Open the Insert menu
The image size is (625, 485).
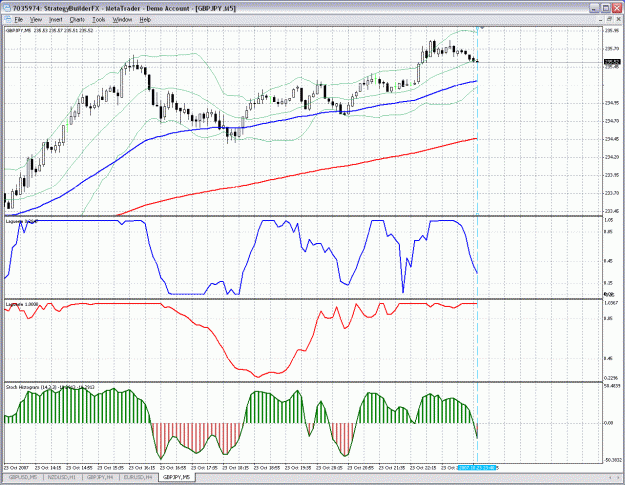(x=55, y=20)
